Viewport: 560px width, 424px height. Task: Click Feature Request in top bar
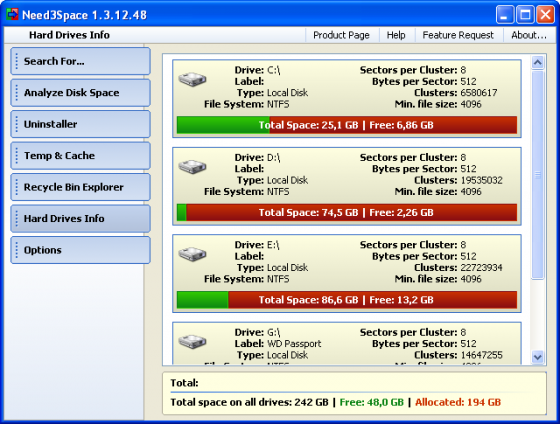point(458,35)
